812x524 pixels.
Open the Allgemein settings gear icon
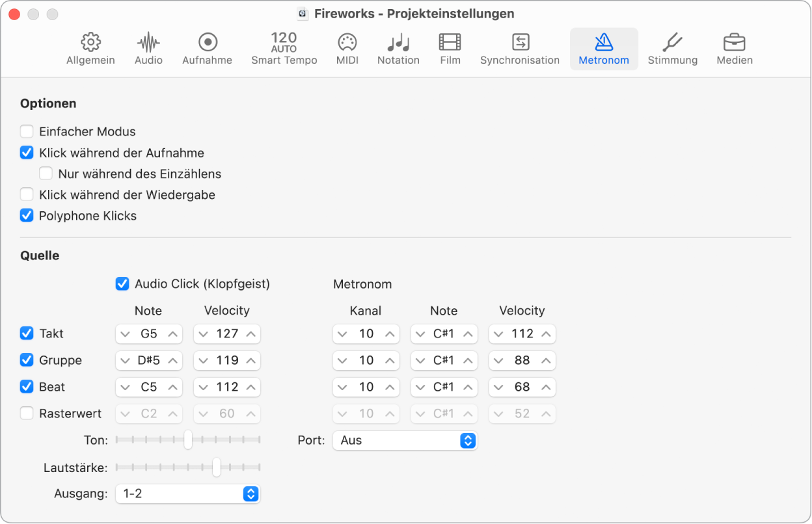pyautogui.click(x=90, y=42)
